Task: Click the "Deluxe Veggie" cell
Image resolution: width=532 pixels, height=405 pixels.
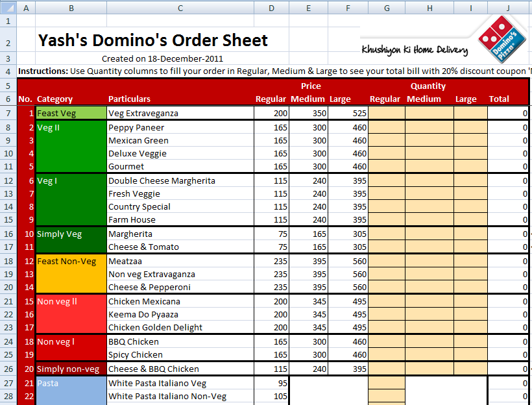Action: pyautogui.click(x=180, y=153)
